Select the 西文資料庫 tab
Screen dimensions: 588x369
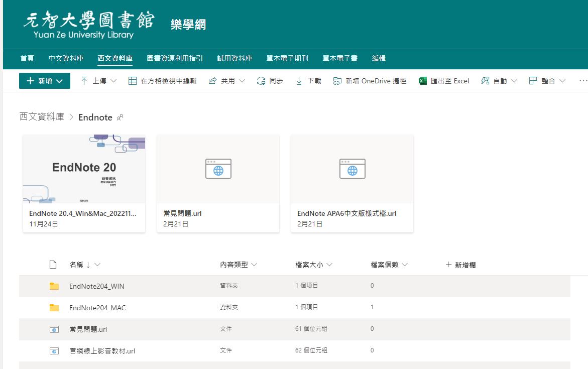115,58
